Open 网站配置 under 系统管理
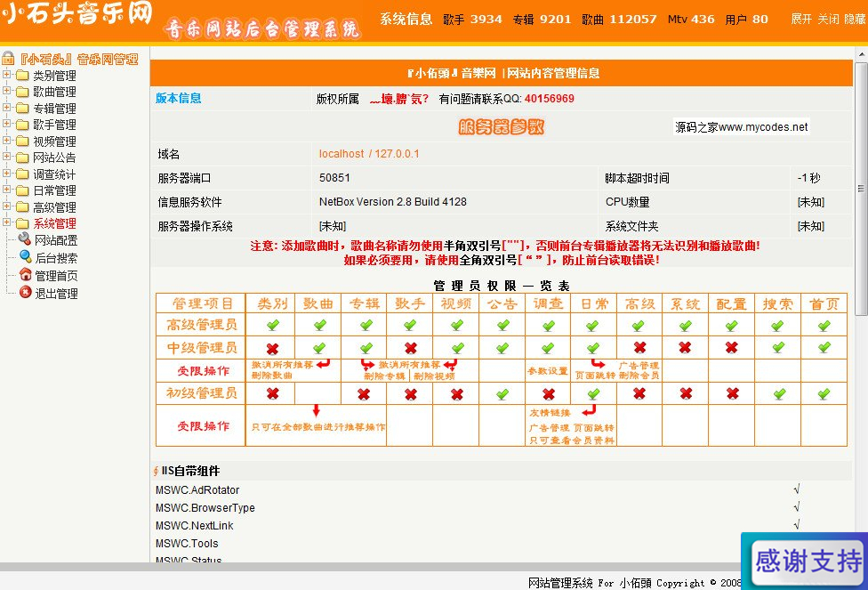868x590 pixels. [56, 240]
